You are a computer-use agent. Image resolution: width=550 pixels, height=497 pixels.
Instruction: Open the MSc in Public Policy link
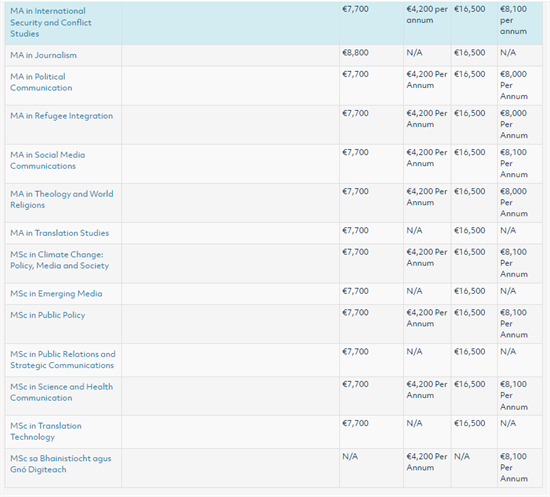click(47, 315)
